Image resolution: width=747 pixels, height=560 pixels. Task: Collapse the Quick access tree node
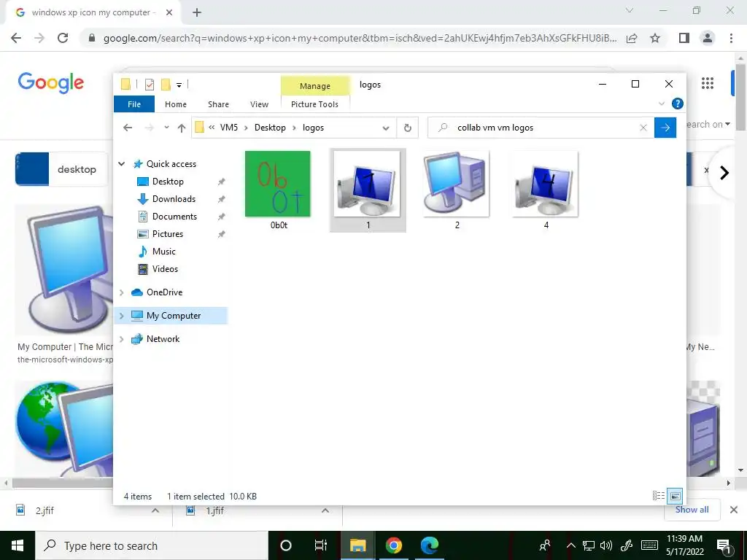point(122,164)
